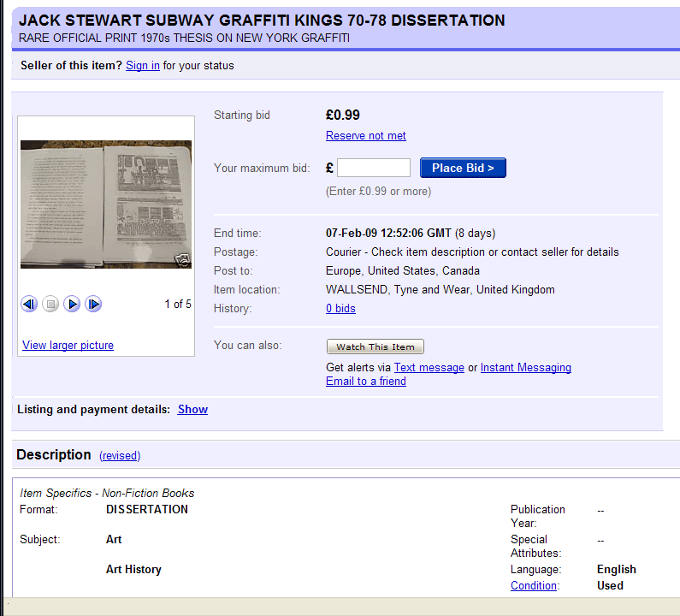
Task: Play the picture slideshow
Action: 72,304
